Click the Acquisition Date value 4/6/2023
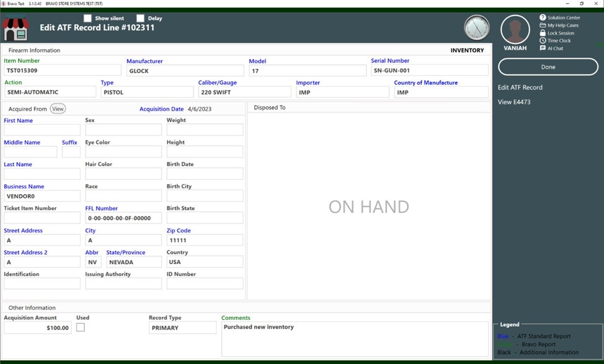 pos(200,109)
